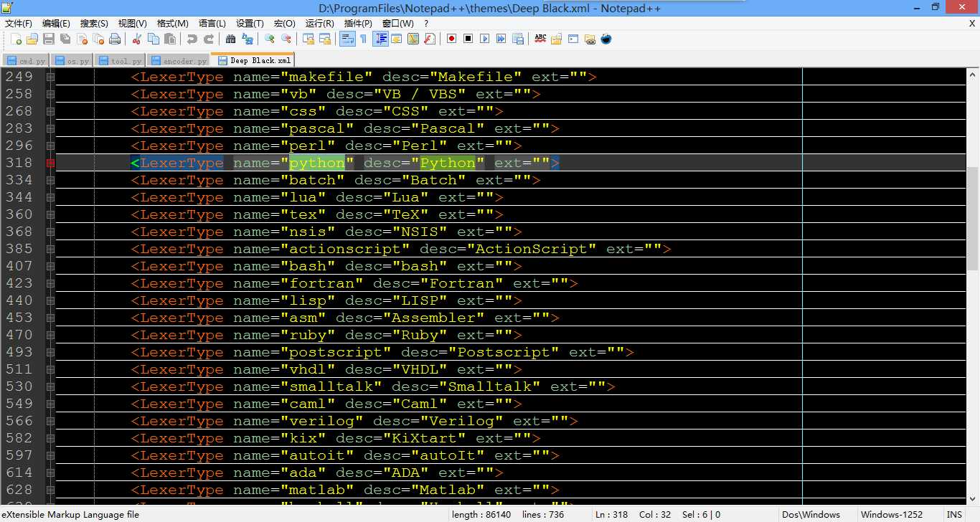Switch to the tool.py tab
980x522 pixels.
121,61
